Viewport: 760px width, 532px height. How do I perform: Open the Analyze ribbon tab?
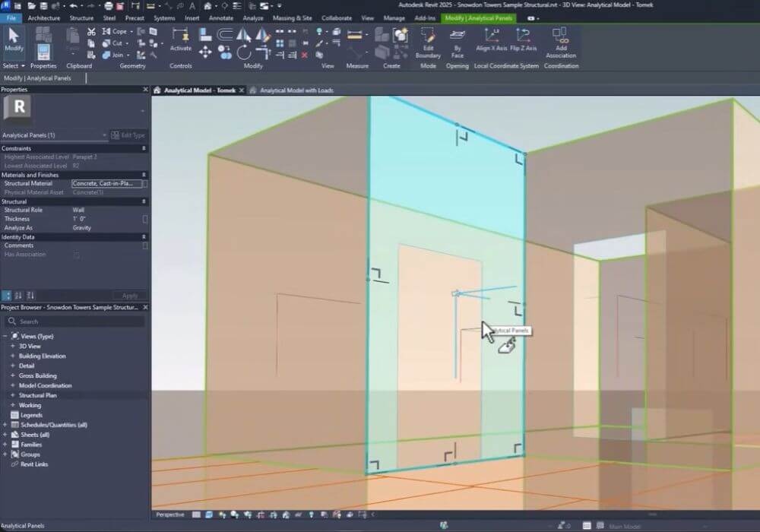point(253,17)
